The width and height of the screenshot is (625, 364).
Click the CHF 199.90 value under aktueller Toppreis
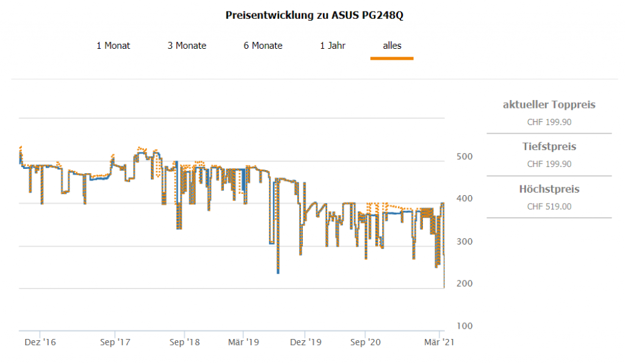coord(549,122)
